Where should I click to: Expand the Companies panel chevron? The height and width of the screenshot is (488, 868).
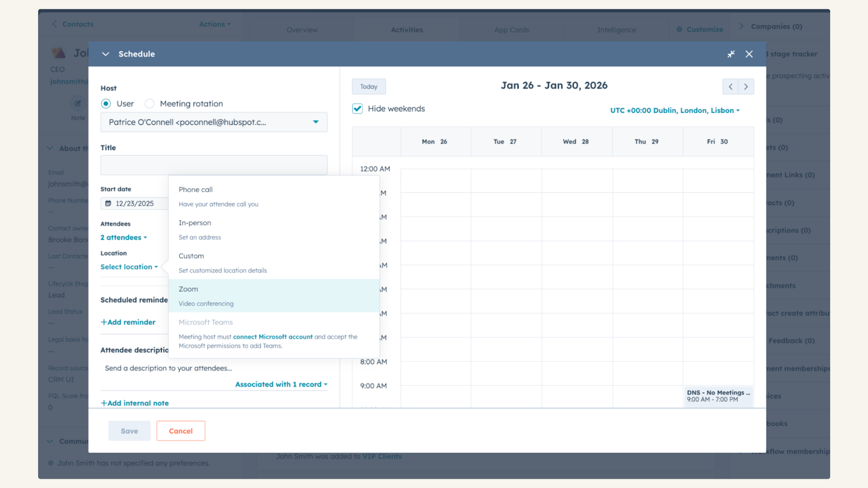pyautogui.click(x=741, y=26)
